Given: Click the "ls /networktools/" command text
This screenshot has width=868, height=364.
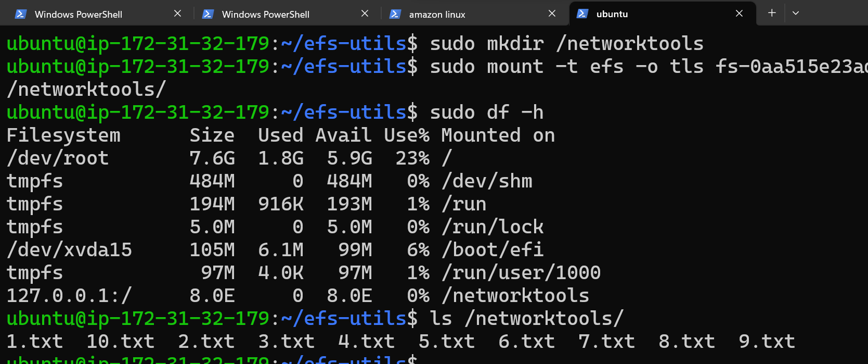Looking at the screenshot, I should point(527,319).
